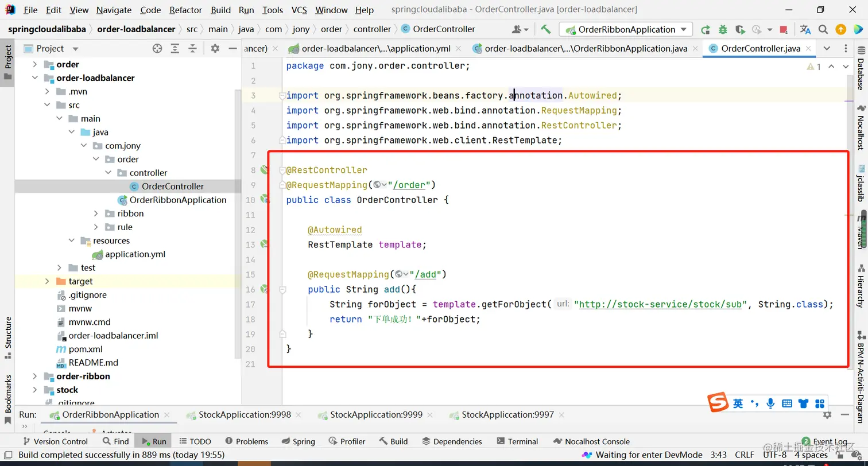Open the Build menu
This screenshot has height=466, width=868.
(x=220, y=10)
